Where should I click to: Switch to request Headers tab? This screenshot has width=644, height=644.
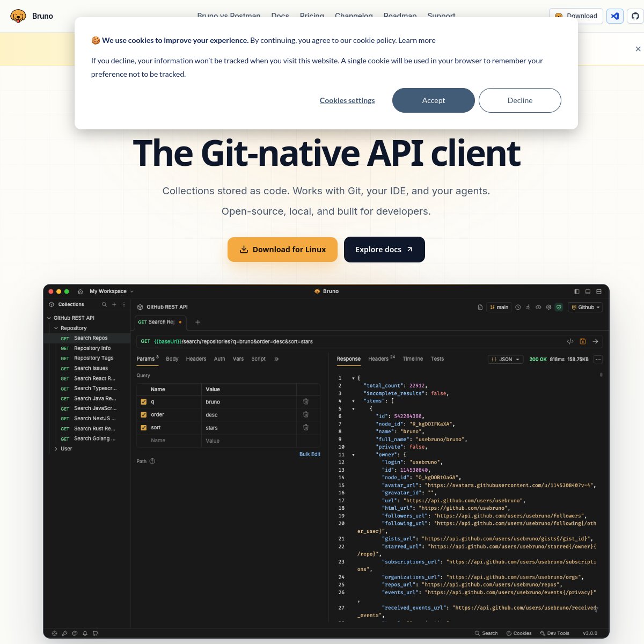click(196, 359)
